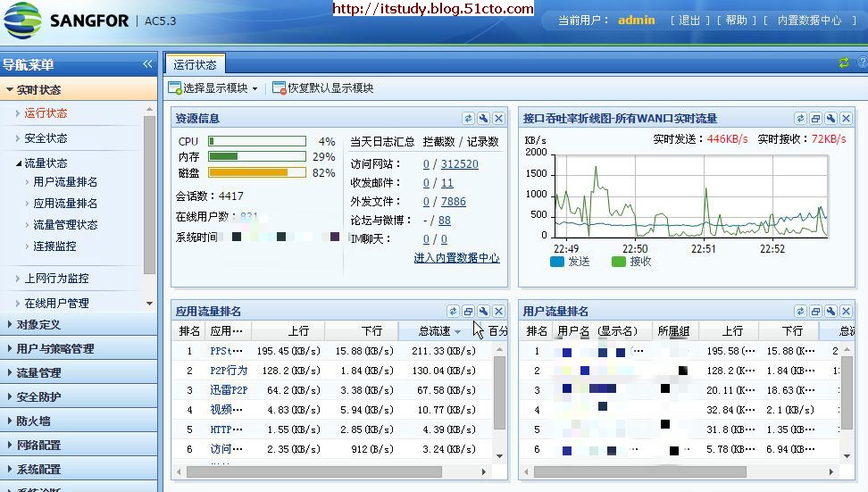This screenshot has width=868, height=492.
Task: Close the 接口吞吐率折线图 panel
Action: [846, 119]
